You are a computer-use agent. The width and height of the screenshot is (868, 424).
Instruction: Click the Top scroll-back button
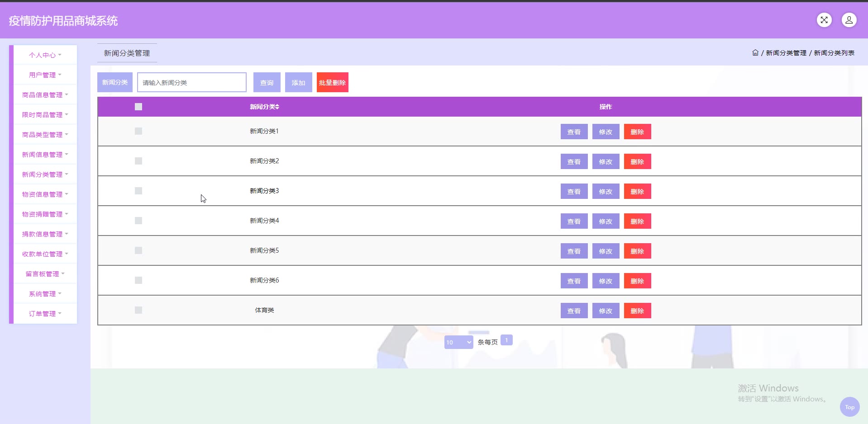coord(850,407)
